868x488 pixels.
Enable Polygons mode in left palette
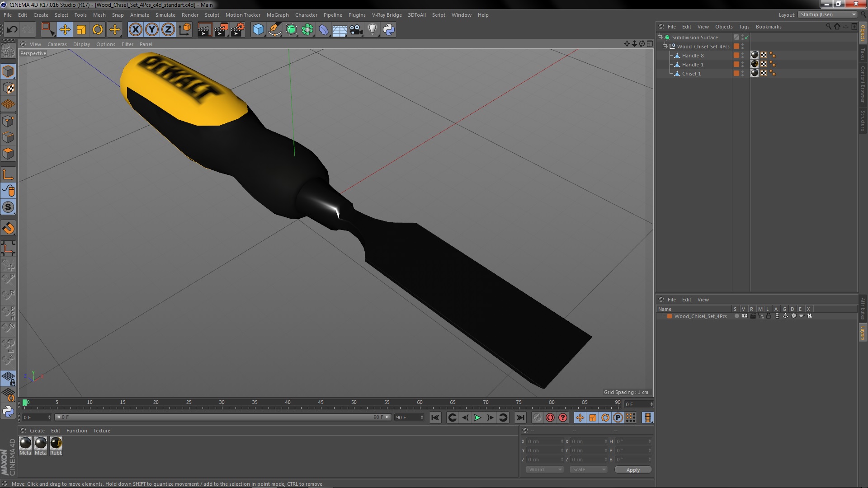(x=8, y=154)
